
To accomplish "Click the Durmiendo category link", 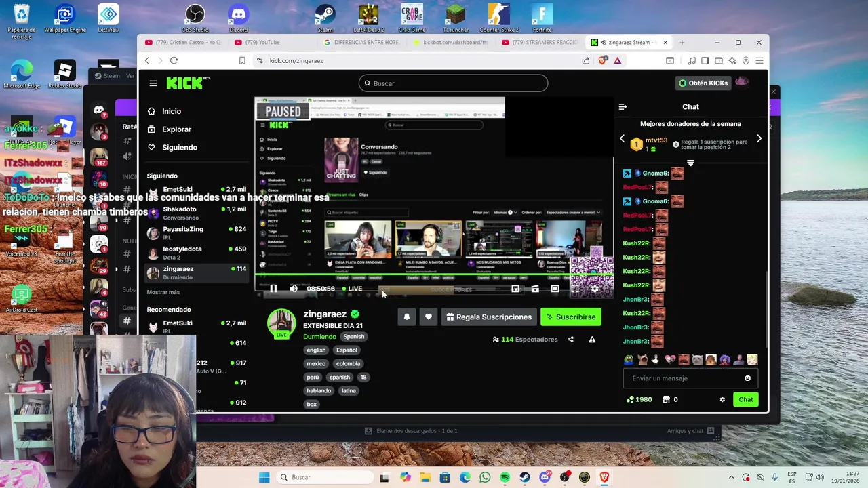I will coord(319,337).
